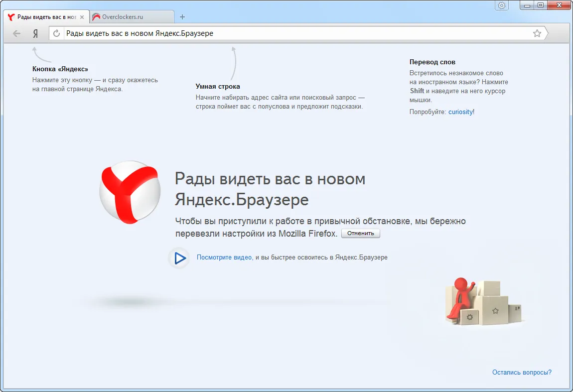Switch to the Overclockers.ru tab

132,17
